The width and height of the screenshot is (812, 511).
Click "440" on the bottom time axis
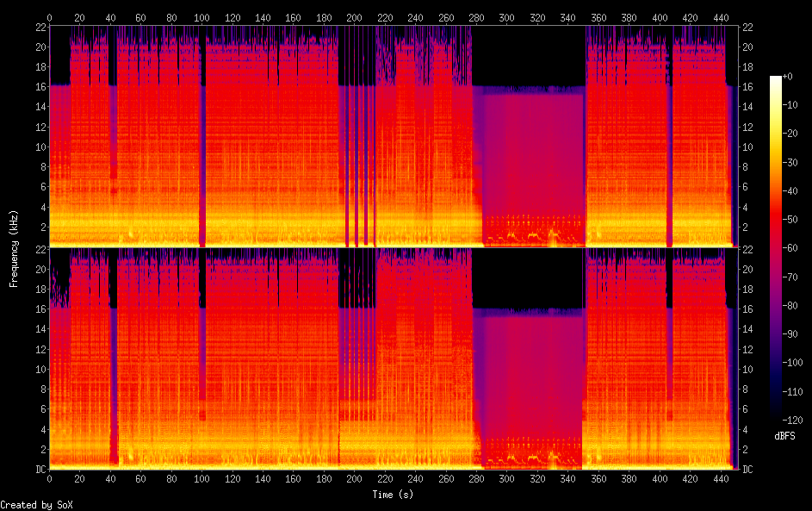(x=721, y=479)
